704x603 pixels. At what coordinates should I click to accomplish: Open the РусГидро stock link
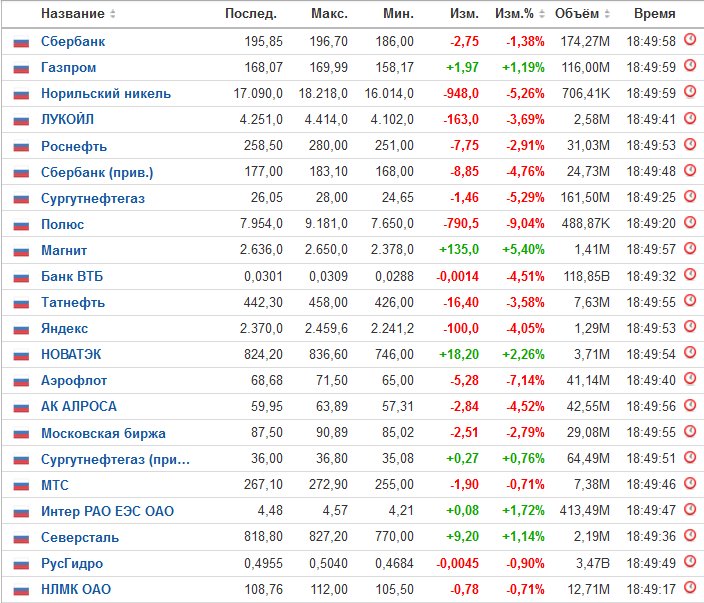click(x=72, y=563)
